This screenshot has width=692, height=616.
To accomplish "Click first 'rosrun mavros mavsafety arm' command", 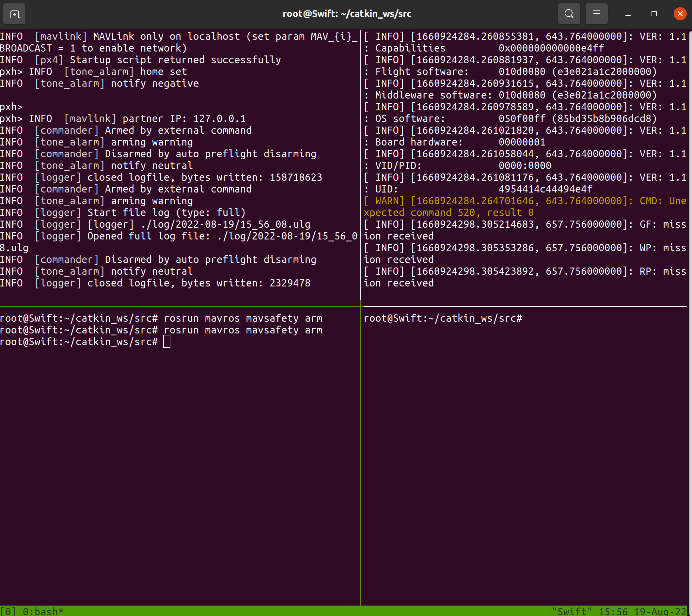I will (243, 318).
